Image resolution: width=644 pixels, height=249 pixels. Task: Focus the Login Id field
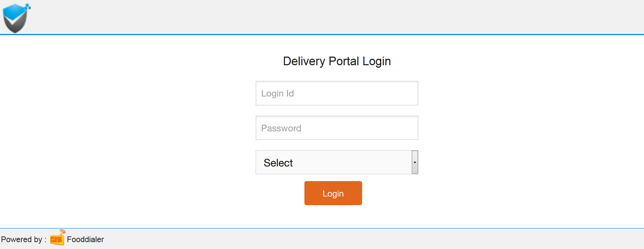coord(337,93)
